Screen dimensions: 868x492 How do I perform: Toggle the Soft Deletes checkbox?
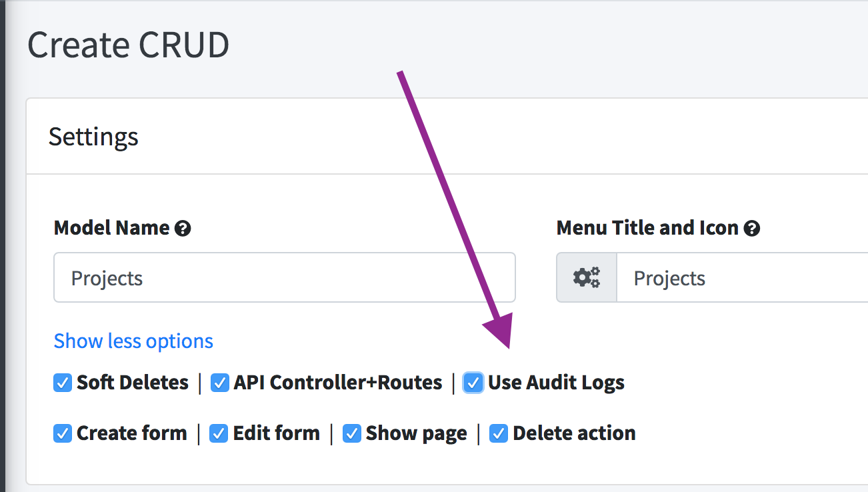(x=63, y=383)
